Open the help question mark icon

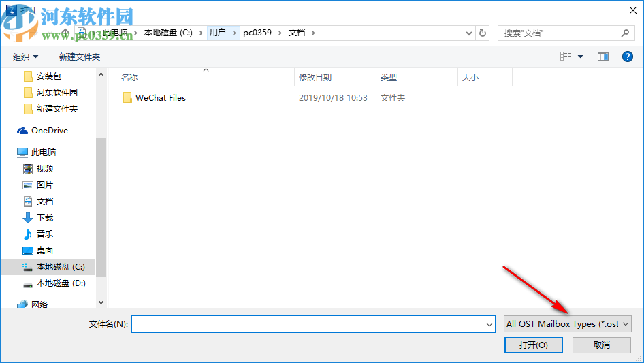click(627, 57)
